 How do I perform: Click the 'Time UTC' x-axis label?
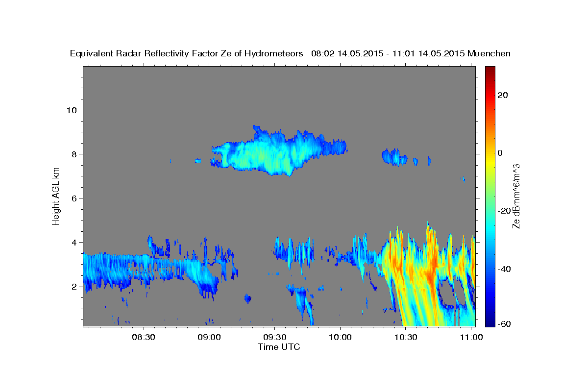pos(279,347)
